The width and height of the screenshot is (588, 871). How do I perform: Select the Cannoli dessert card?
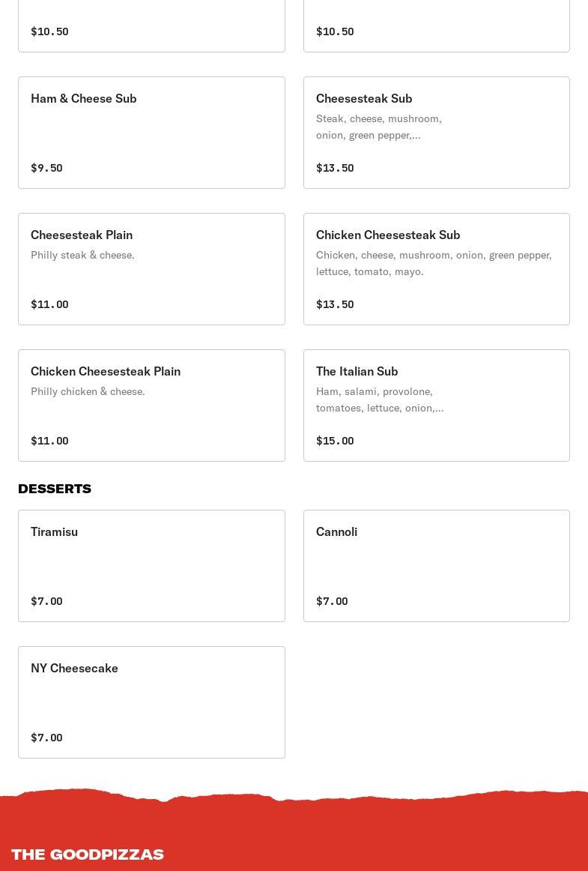(x=436, y=565)
